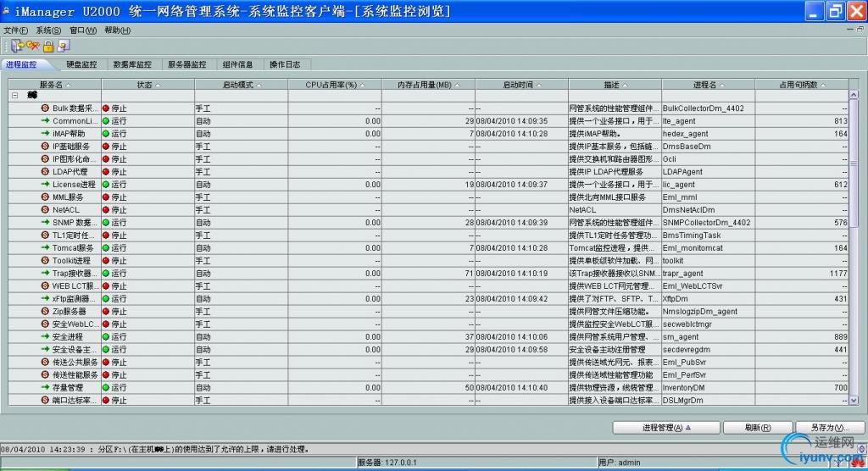This screenshot has height=471, width=868.
Task: Click stopped icon beside Toolkit进程
Action: [x=46, y=261]
